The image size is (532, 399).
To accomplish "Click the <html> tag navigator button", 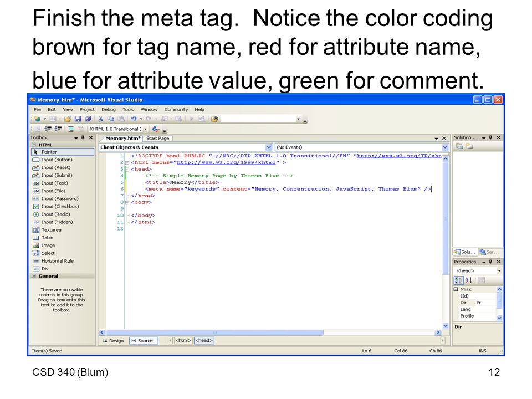I will (183, 340).
